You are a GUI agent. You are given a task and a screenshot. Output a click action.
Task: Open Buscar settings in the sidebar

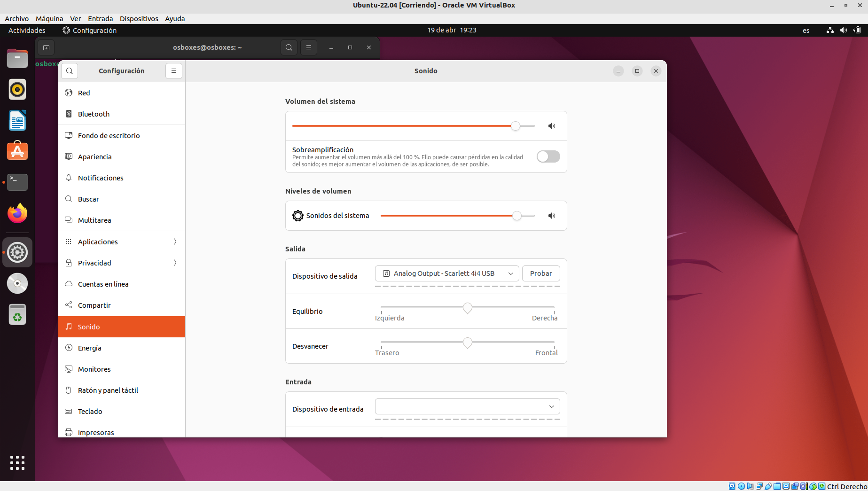(122, 199)
